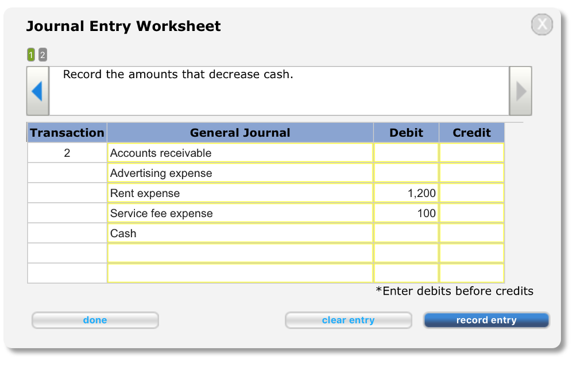The height and width of the screenshot is (367, 588).
Task: Click the done button
Action: [95, 320]
